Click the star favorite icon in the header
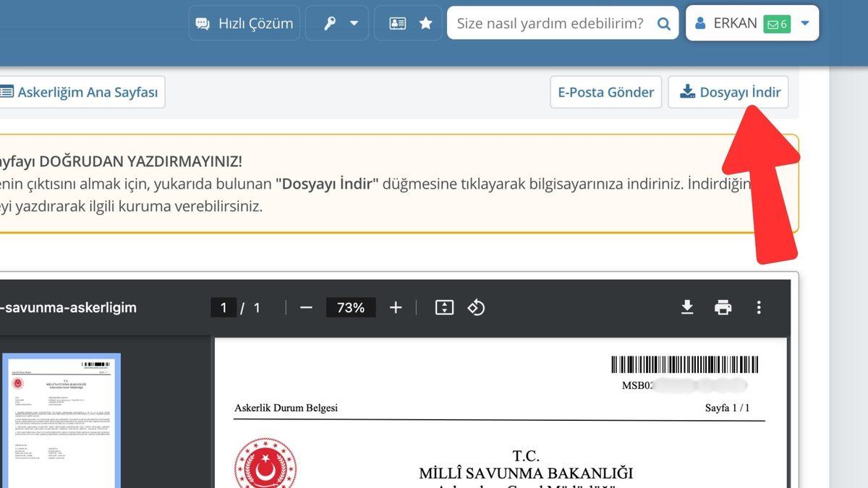Screen dimensions: 868x488 pos(426,22)
